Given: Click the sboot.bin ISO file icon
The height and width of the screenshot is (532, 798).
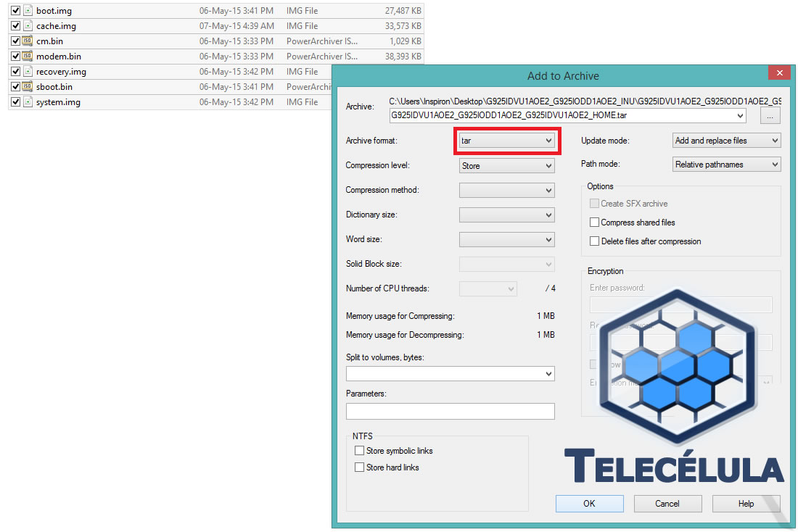Looking at the screenshot, I should coord(28,87).
